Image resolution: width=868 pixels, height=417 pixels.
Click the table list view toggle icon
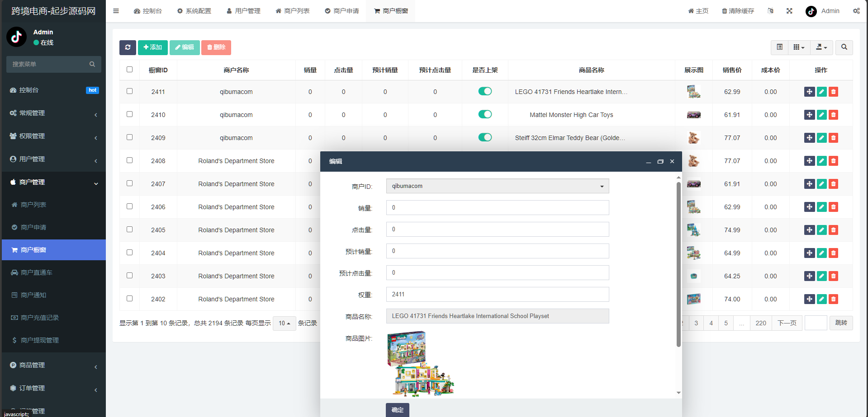[779, 47]
